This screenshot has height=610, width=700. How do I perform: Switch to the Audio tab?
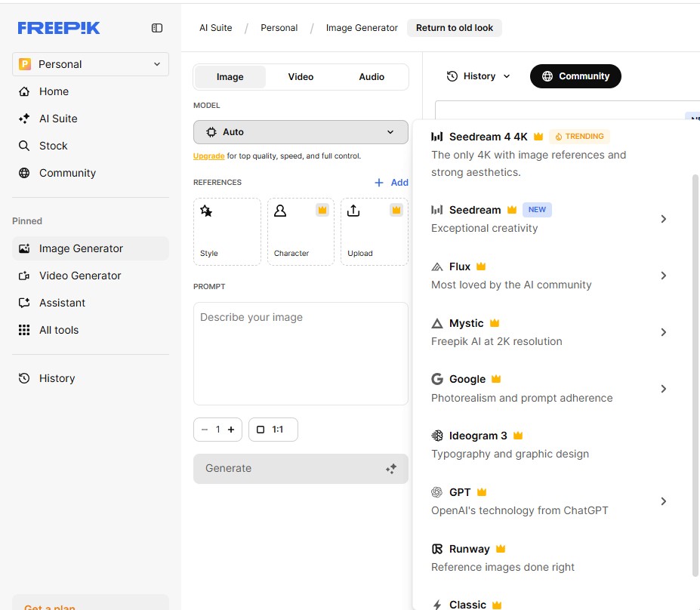coord(372,77)
